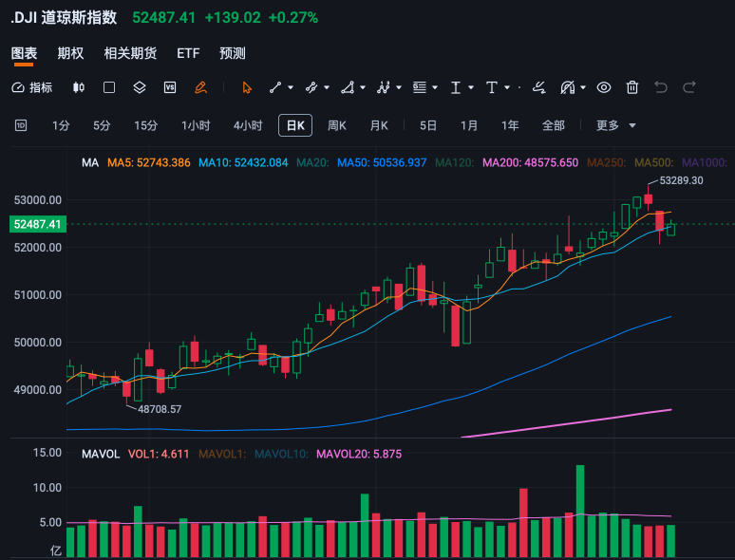Open the 预测 tab
This screenshot has height=560, width=735.
click(x=233, y=53)
